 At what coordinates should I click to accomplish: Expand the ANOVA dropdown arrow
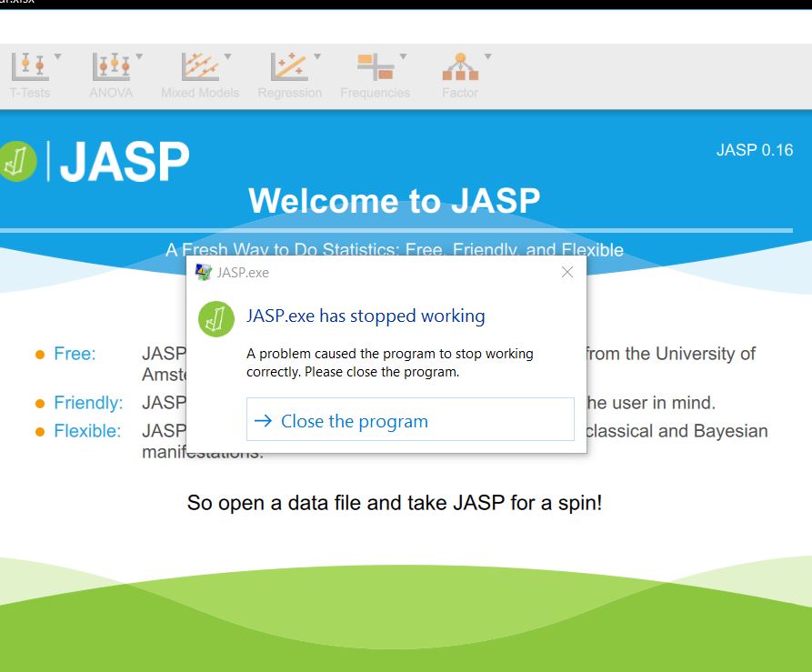[x=137, y=56]
